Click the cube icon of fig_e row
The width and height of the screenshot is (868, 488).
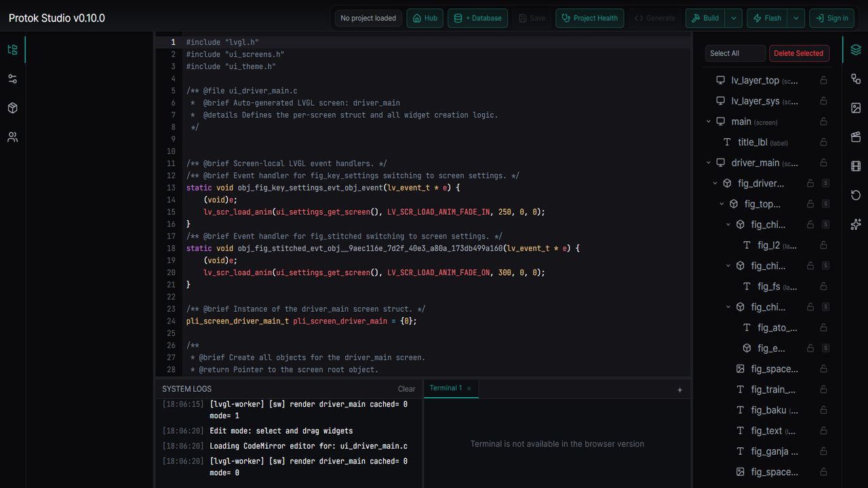coord(747,348)
